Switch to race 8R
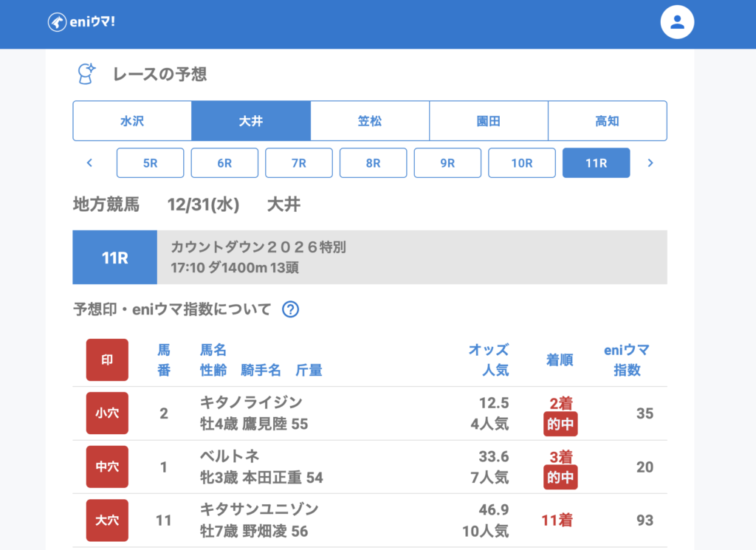The height and width of the screenshot is (550, 756). [374, 163]
